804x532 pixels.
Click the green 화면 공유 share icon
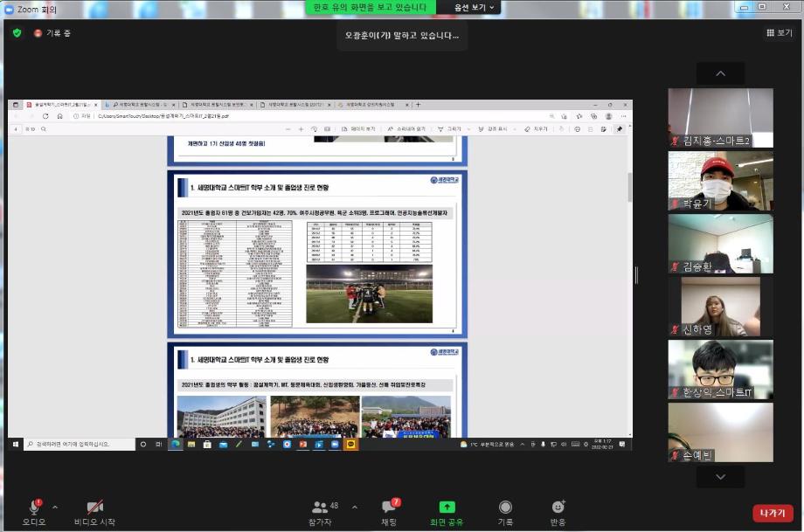(447, 507)
